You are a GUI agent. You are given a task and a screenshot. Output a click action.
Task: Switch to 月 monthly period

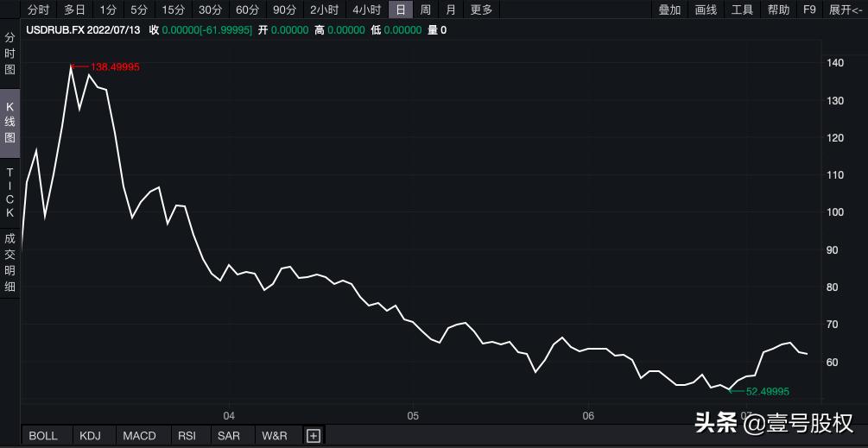click(x=451, y=9)
